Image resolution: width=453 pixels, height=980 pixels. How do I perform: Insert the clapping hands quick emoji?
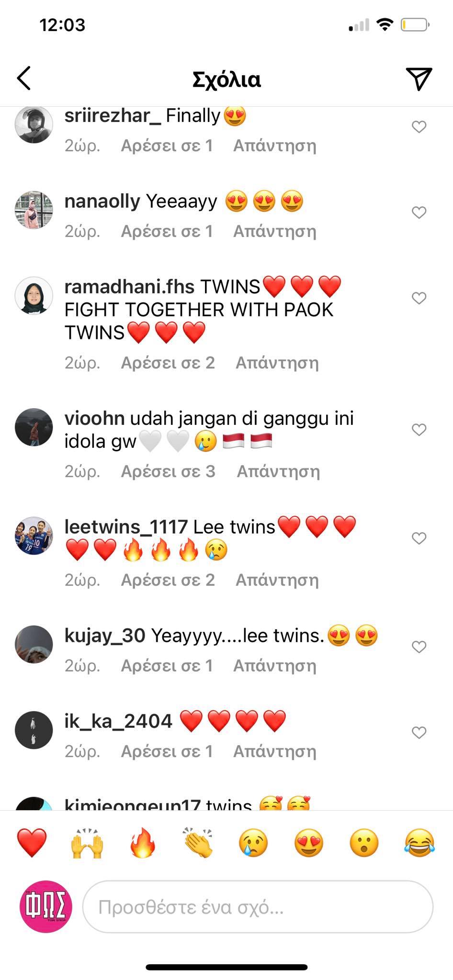pyautogui.click(x=198, y=843)
